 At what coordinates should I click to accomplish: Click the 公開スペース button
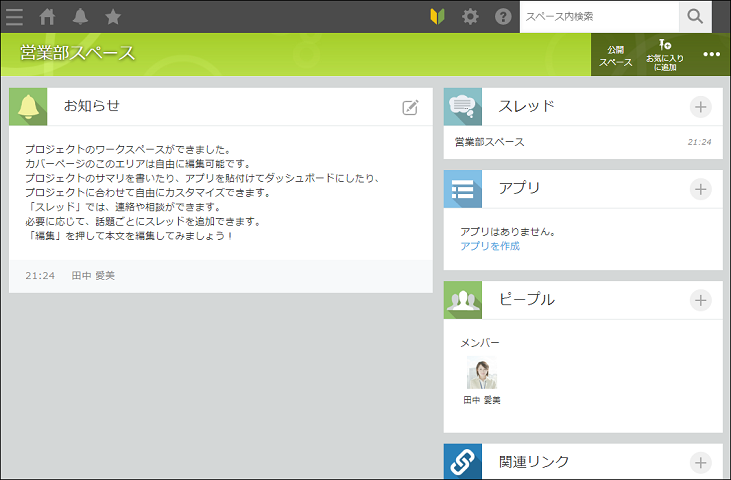tap(615, 55)
